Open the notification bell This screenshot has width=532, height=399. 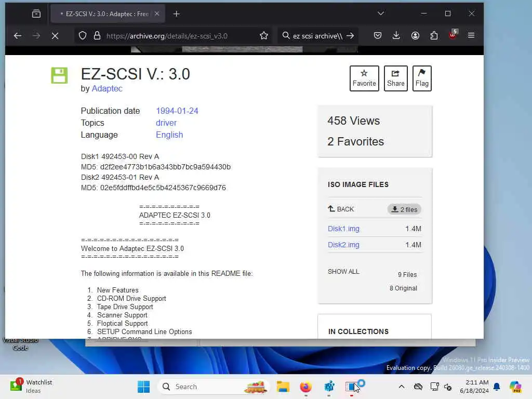click(x=497, y=387)
